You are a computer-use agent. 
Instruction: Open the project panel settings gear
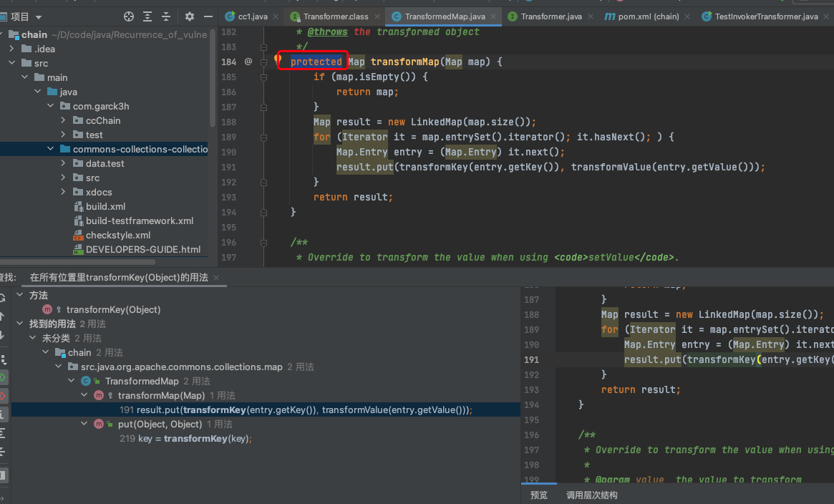click(190, 16)
